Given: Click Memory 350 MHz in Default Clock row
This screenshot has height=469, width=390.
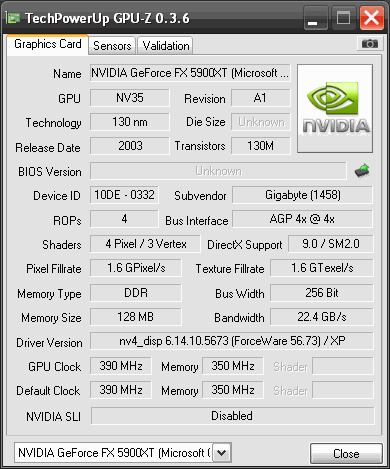Looking at the screenshot, I should click(233, 390).
